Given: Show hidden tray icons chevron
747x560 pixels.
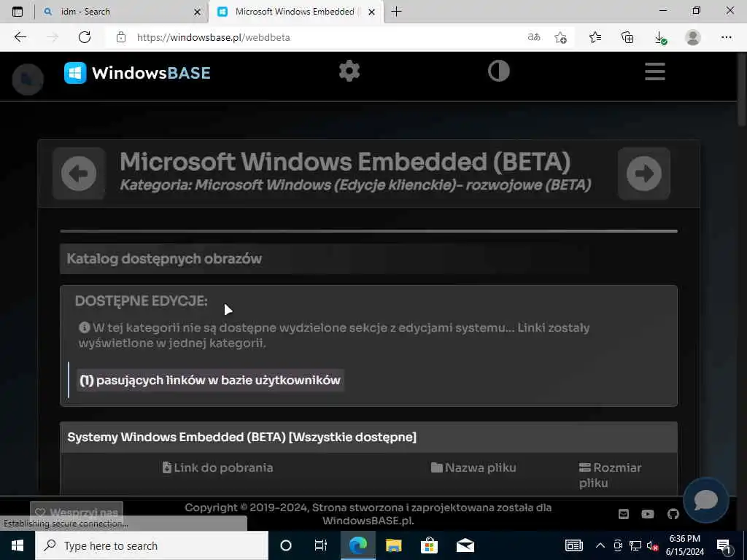Looking at the screenshot, I should pyautogui.click(x=600, y=545).
